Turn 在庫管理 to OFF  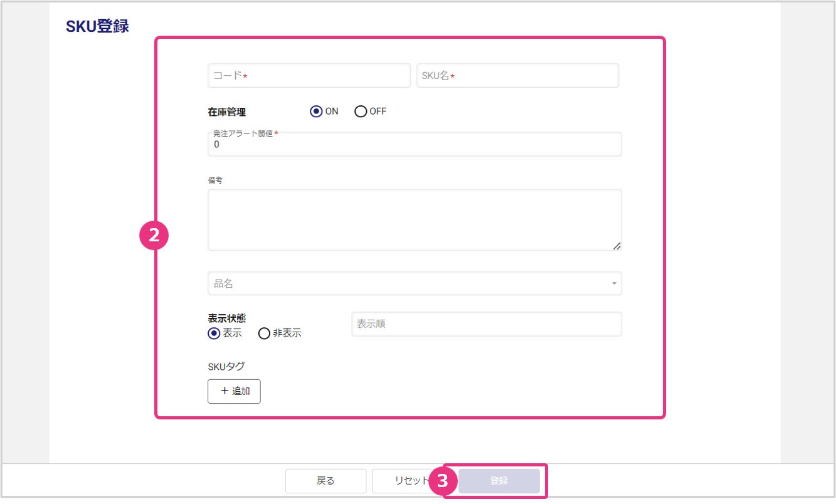pos(361,112)
